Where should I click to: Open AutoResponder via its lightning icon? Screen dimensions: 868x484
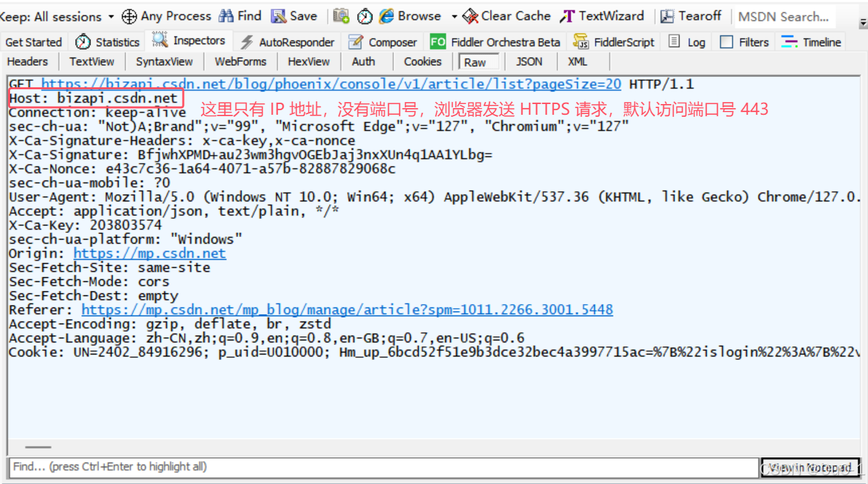247,42
